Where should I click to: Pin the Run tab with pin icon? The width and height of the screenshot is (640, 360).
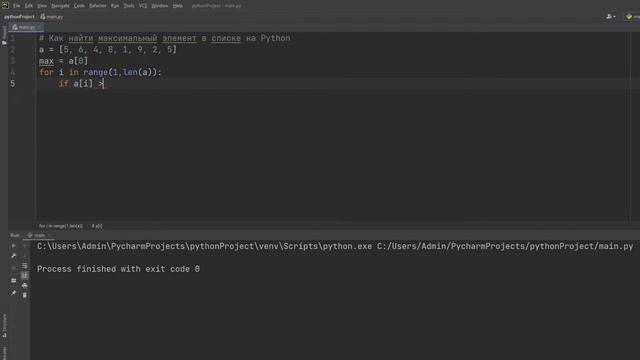[13, 293]
